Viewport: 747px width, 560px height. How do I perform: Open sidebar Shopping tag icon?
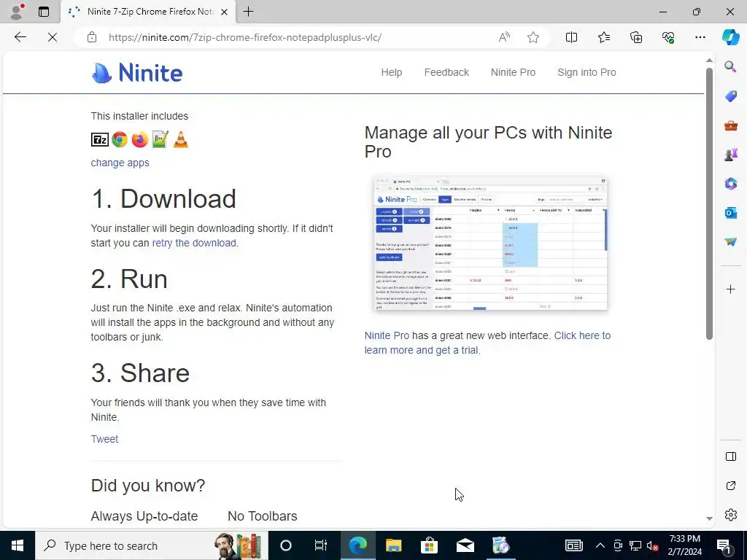pyautogui.click(x=730, y=96)
